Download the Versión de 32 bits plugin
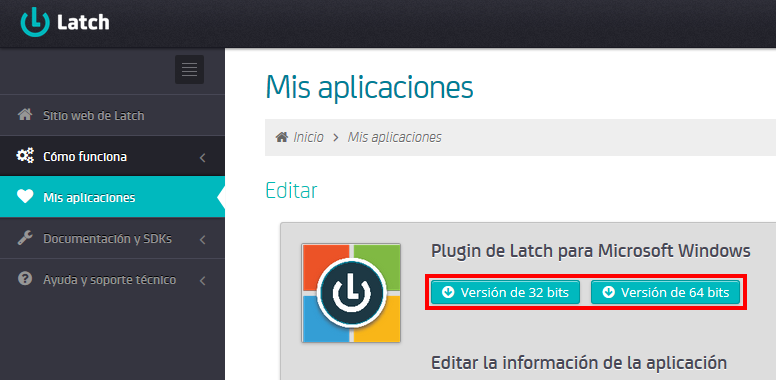The width and height of the screenshot is (776, 380). pyautogui.click(x=505, y=292)
